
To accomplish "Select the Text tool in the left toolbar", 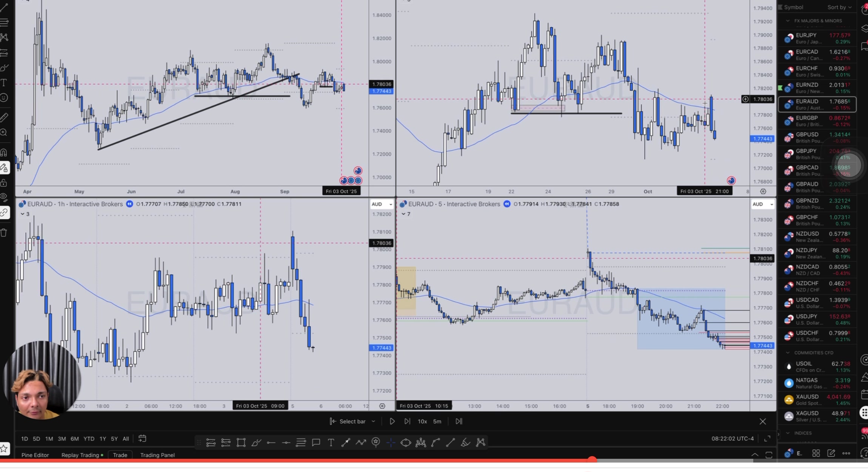I will tap(5, 82).
